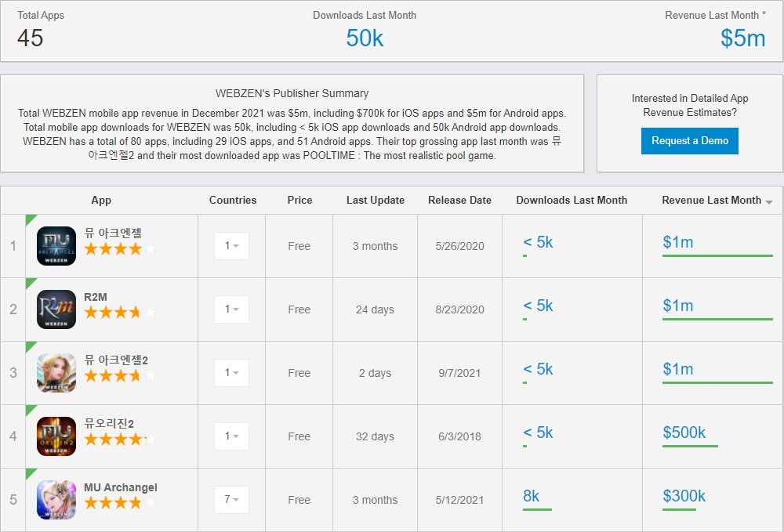
Task: Click the 2 days last update cell
Action: tap(375, 373)
